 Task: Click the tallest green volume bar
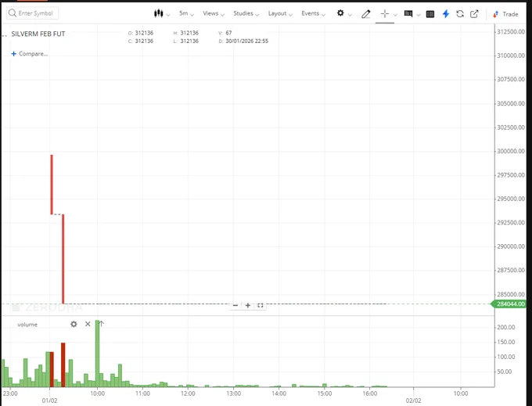97,353
